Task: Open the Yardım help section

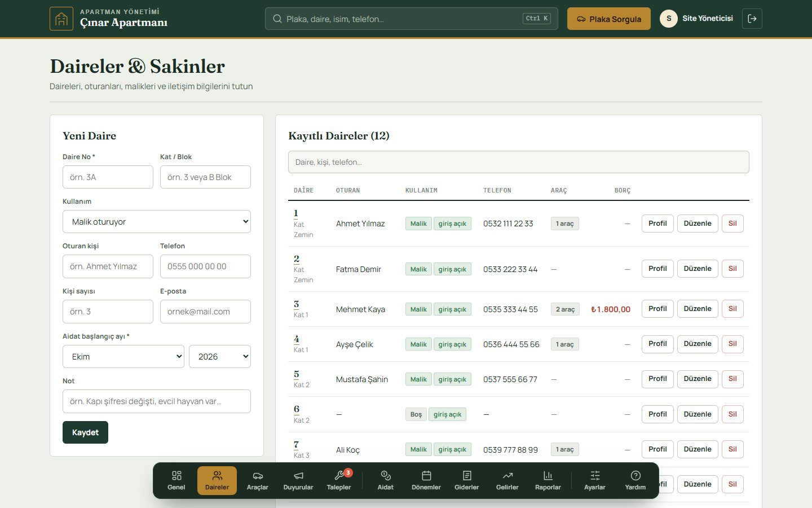Action: tap(636, 480)
